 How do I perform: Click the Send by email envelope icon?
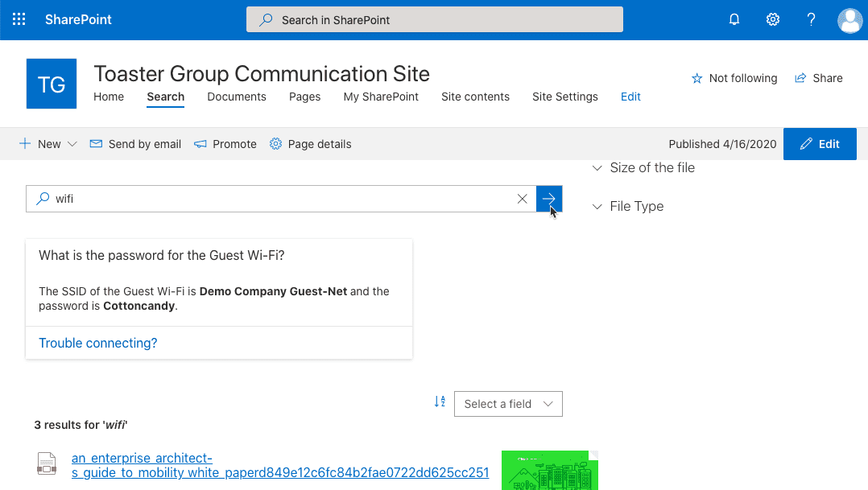click(96, 144)
